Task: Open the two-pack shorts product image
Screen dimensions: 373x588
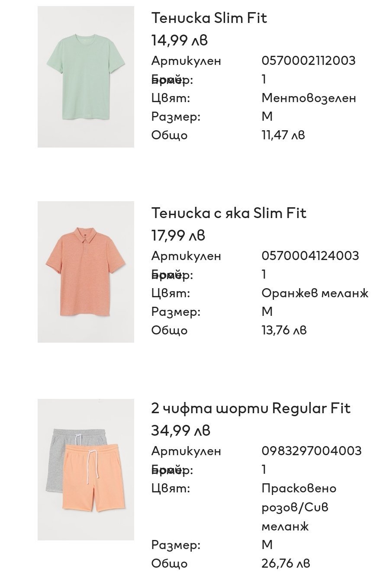Action: click(x=86, y=469)
